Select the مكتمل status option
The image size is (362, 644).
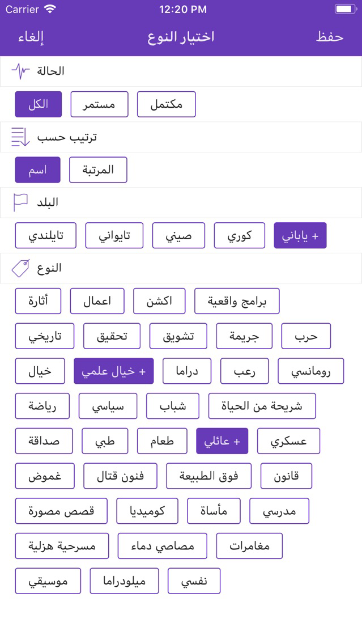tap(166, 104)
